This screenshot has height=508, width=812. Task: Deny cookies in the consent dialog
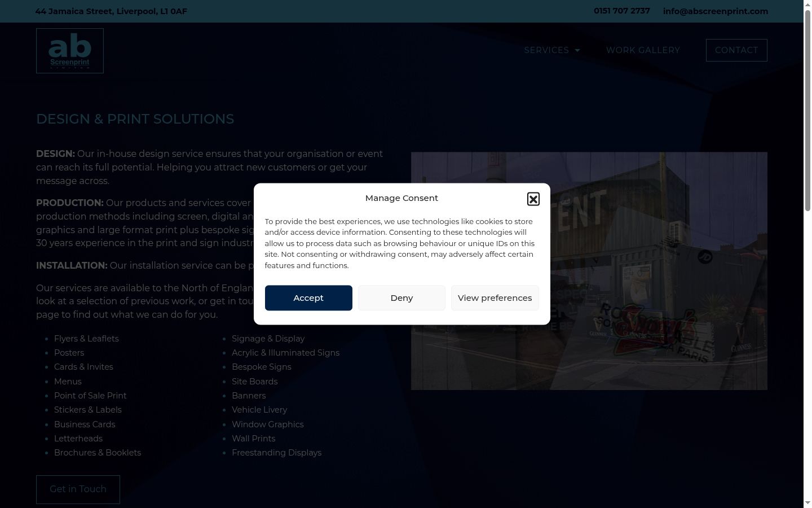[401, 297]
